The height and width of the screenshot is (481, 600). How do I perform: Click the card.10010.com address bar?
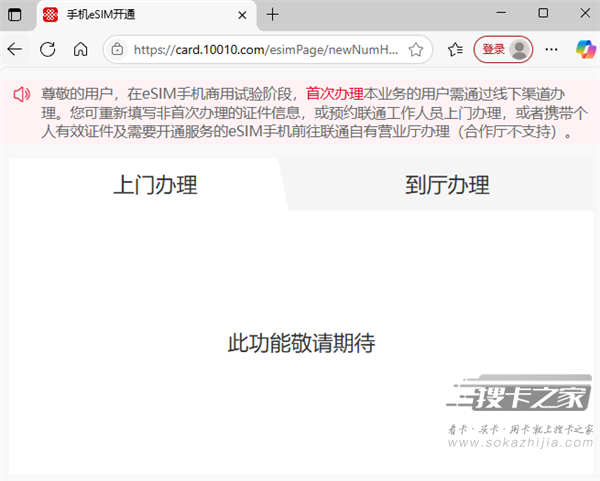(x=266, y=50)
